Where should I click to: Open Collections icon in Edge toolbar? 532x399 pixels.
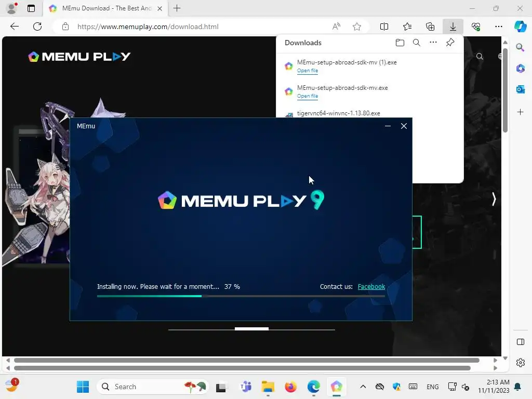[x=430, y=26]
